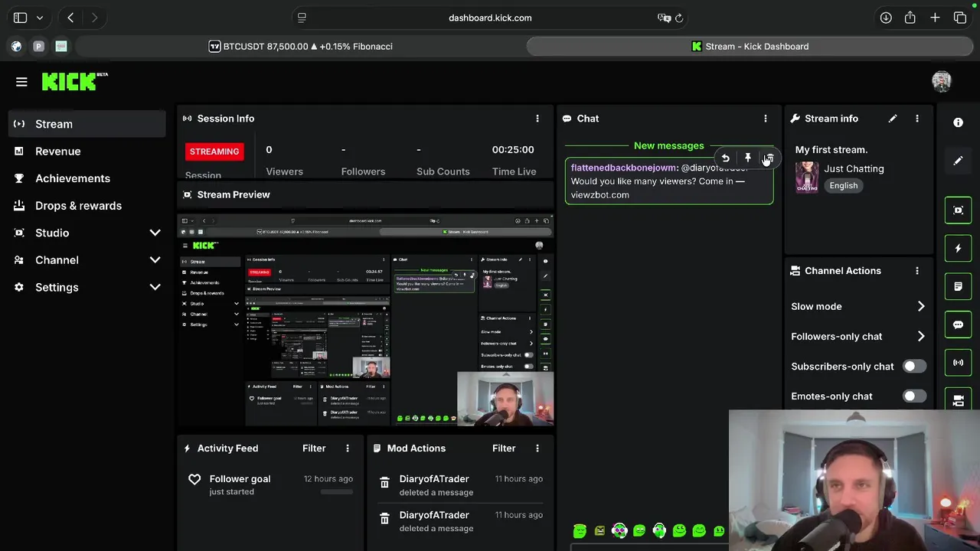
Task: Open Stream info three-dot menu
Action: 916,119
